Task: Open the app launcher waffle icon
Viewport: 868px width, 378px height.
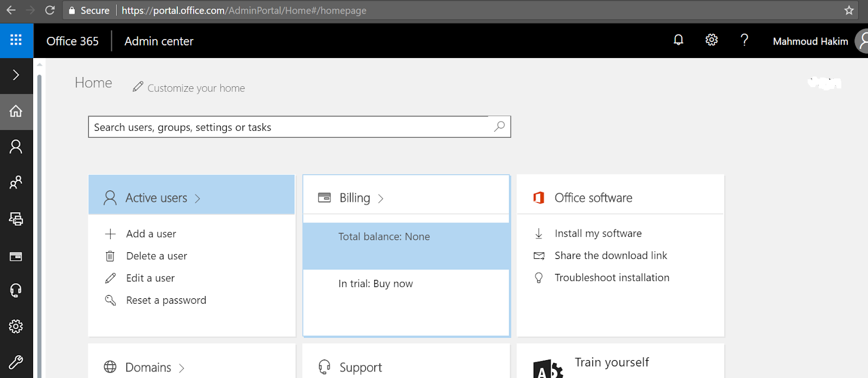Action: [16, 40]
